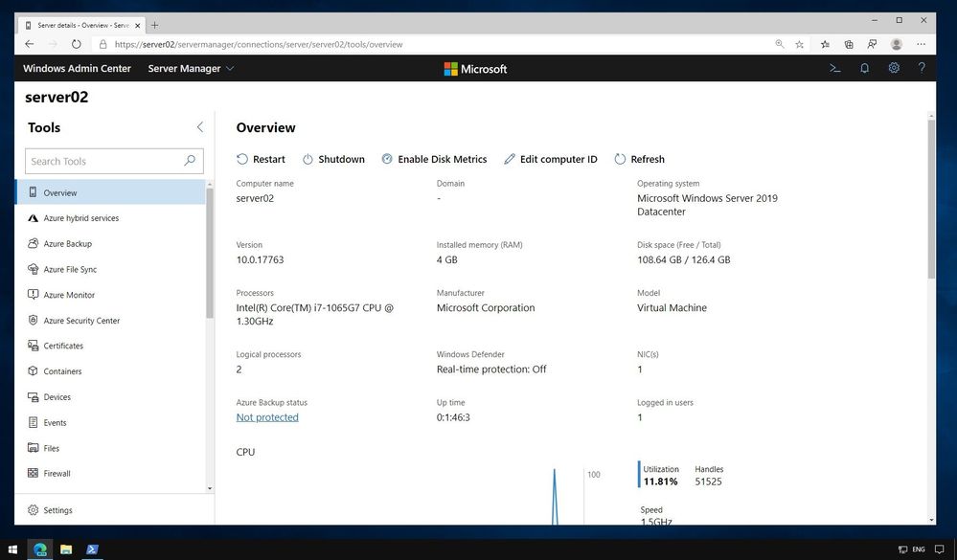Open PowerShell from taskbar

coord(92,549)
